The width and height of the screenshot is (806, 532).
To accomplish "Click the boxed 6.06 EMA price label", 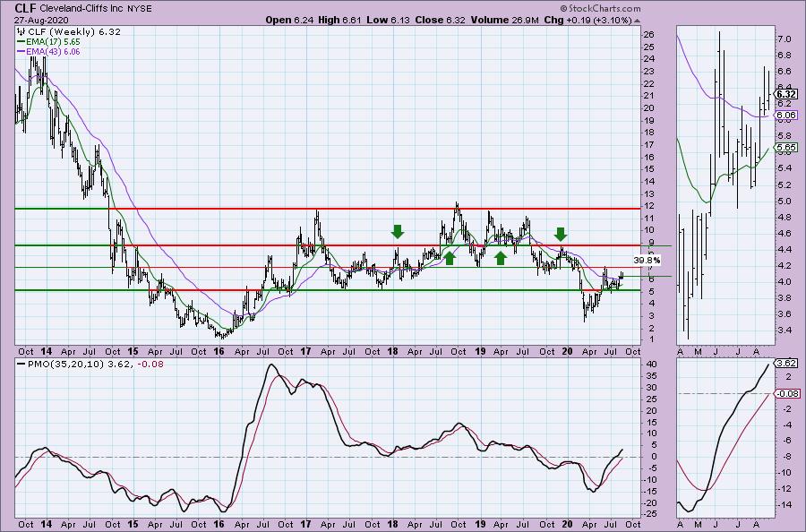I will 787,116.
